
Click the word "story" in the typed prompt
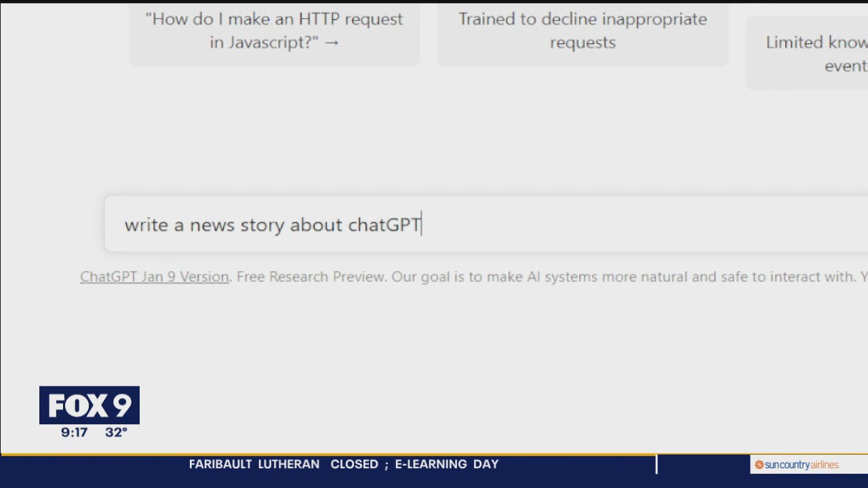(262, 225)
